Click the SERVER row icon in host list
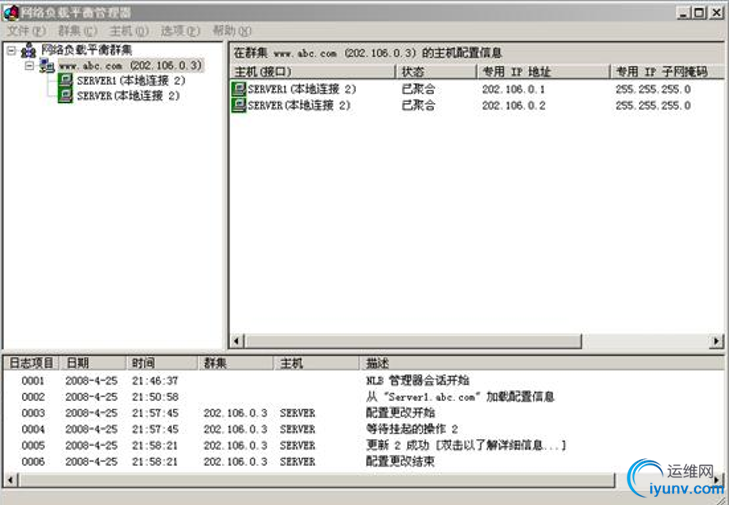The width and height of the screenshot is (730, 505). pyautogui.click(x=239, y=105)
